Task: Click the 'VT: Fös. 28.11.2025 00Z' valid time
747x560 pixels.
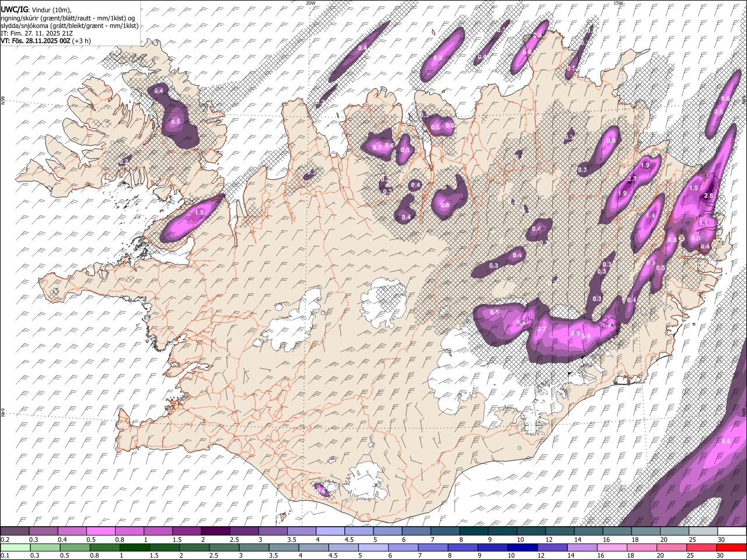Action: (36, 41)
